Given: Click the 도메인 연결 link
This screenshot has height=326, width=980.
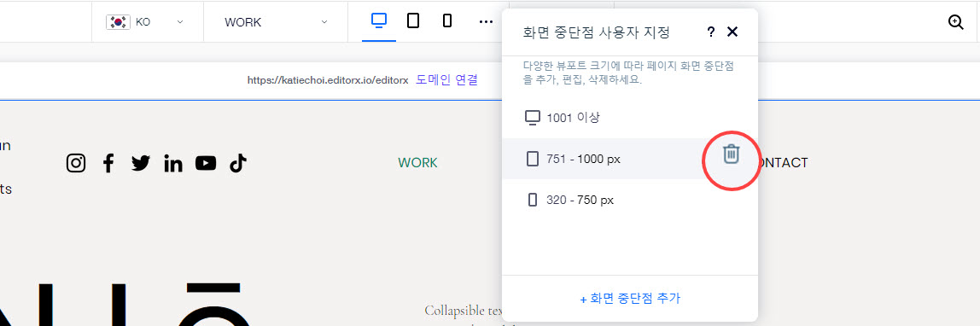Looking at the screenshot, I should click(446, 80).
